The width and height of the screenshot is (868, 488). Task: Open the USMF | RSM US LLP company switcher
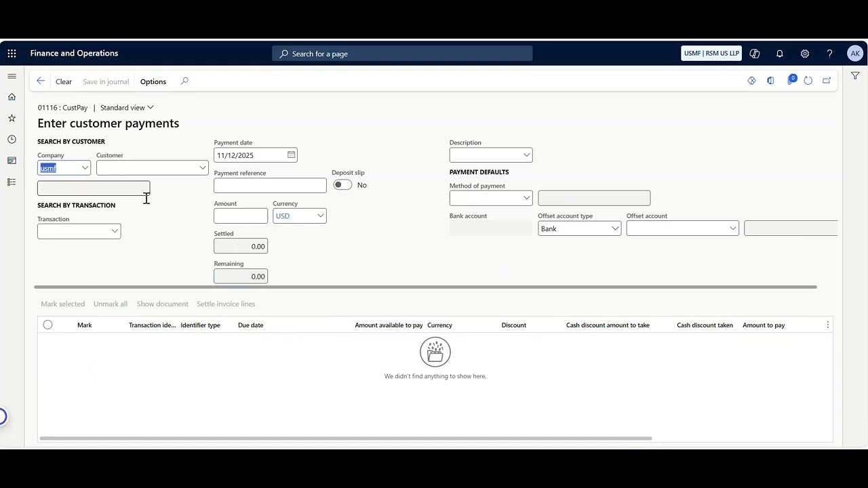[x=711, y=54]
